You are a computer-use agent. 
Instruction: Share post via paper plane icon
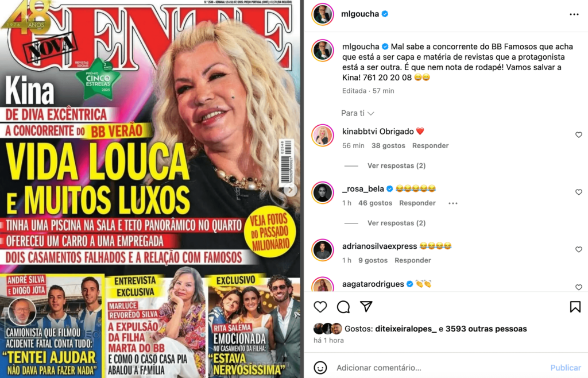pos(366,306)
